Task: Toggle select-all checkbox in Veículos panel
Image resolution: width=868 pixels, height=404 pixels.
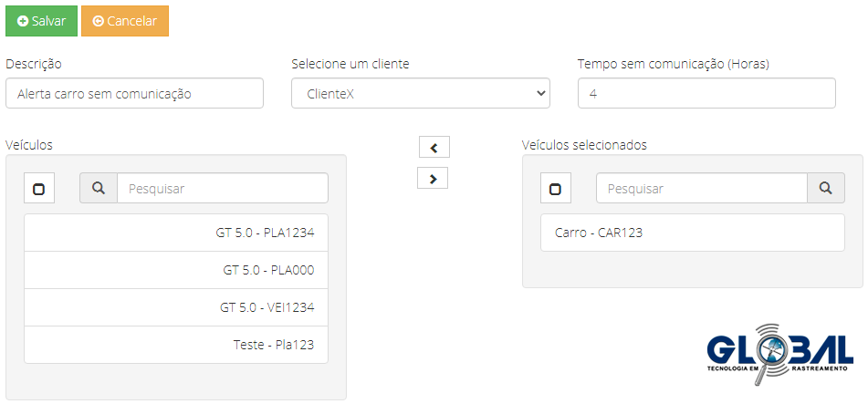Action: point(38,189)
